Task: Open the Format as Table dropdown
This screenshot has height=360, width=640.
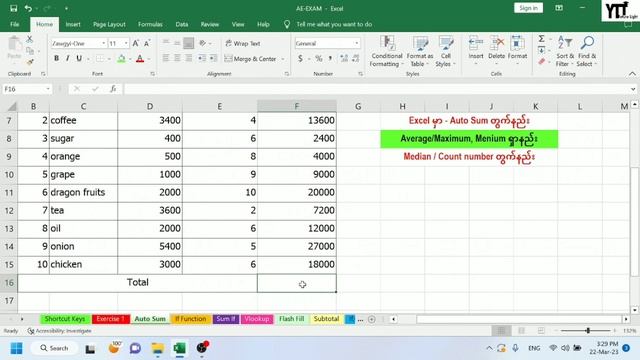Action: coord(420,51)
